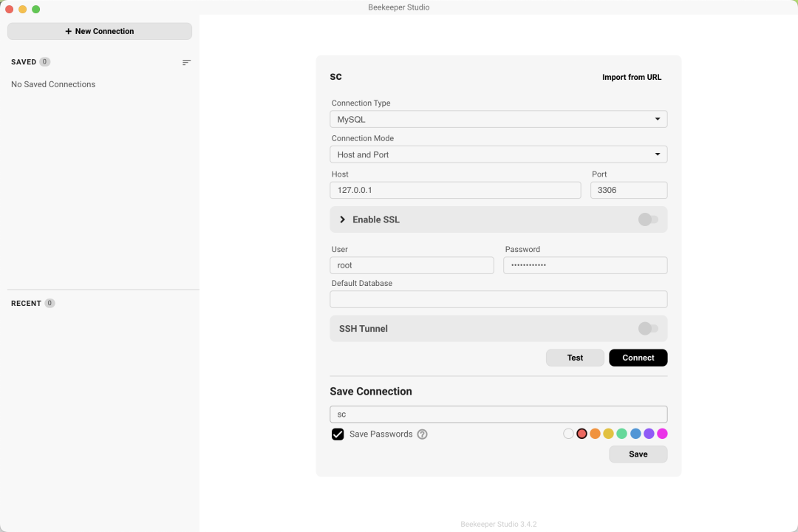The height and width of the screenshot is (532, 798).
Task: Click the SAVED section header
Action: (24, 62)
